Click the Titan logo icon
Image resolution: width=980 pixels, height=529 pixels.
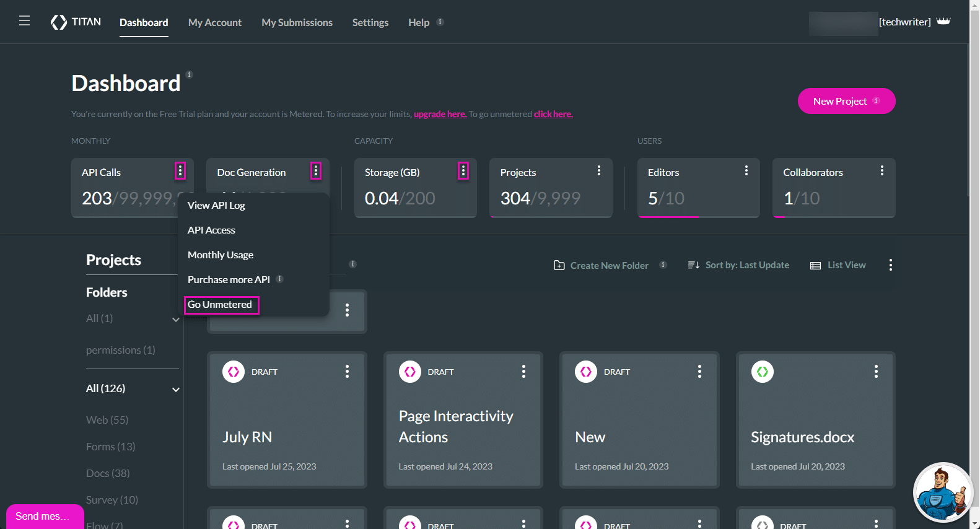pyautogui.click(x=59, y=22)
